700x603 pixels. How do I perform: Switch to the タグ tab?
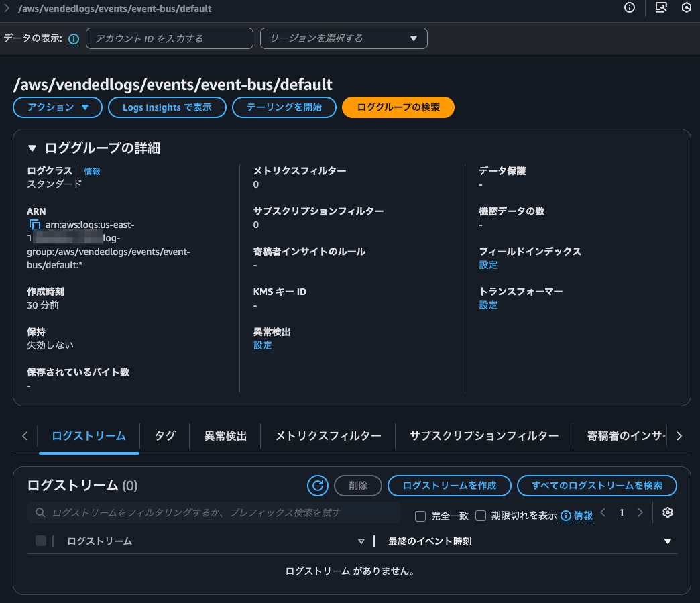click(x=165, y=436)
